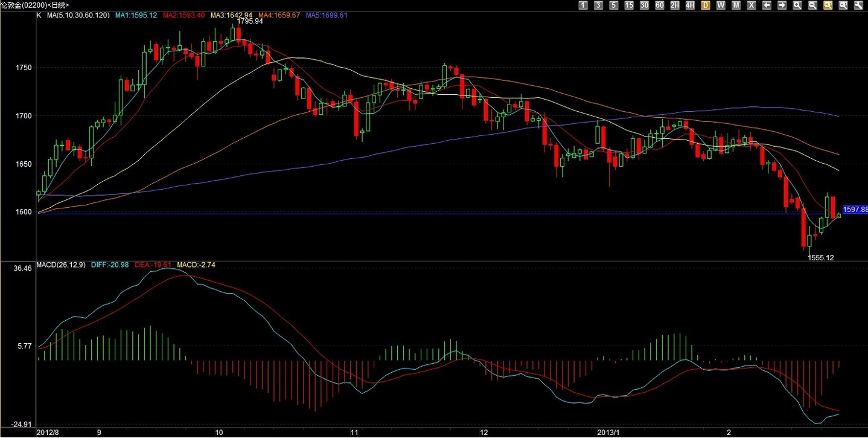Viewport: 868px width, 438px height.
Task: Switch to the 1-minute timeframe
Action: (x=582, y=5)
